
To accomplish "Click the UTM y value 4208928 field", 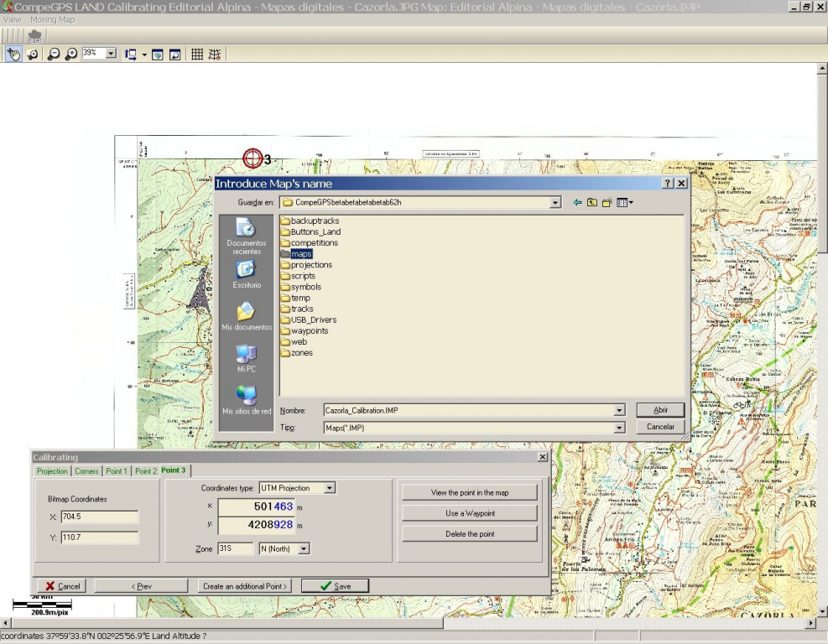I will 256,525.
